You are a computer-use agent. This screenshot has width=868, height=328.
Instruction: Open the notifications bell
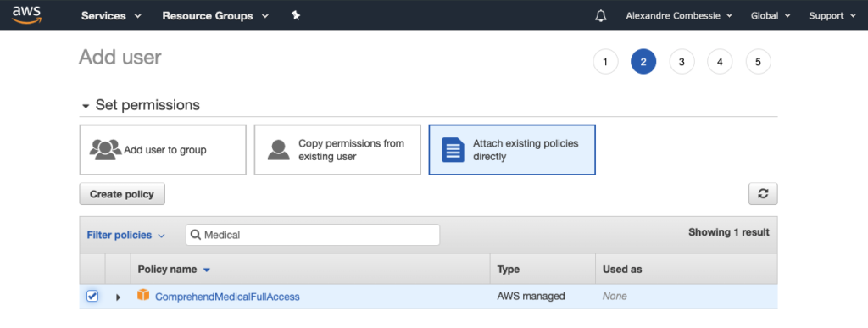pyautogui.click(x=600, y=16)
